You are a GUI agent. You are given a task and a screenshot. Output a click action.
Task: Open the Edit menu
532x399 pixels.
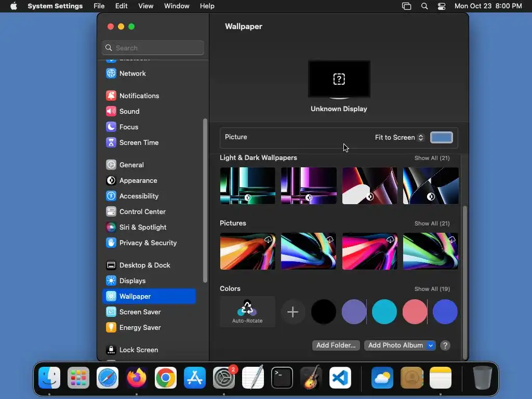(121, 6)
